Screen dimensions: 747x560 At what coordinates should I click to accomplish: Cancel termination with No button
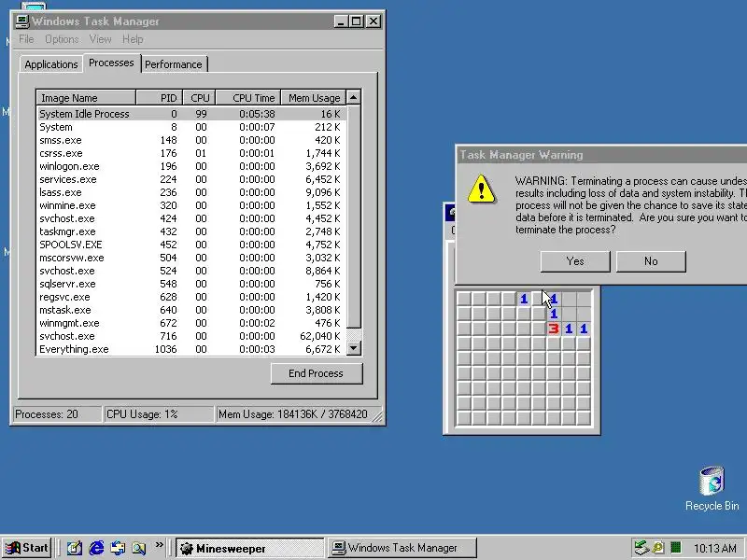click(x=651, y=261)
